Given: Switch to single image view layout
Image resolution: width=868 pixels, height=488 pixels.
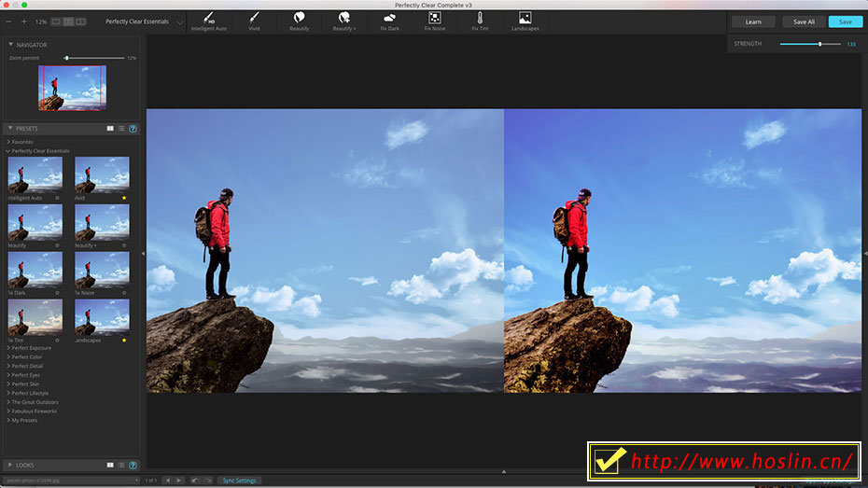Looking at the screenshot, I should 56,21.
